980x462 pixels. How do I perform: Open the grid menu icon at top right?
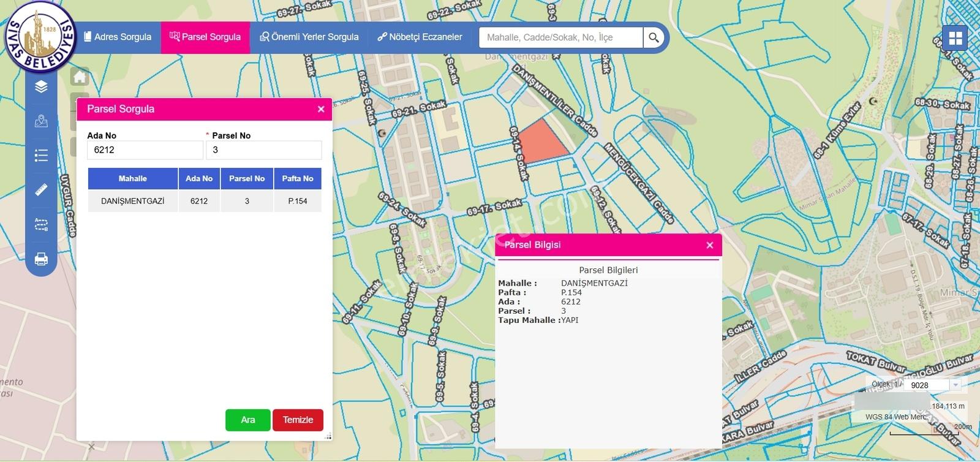coord(955,38)
